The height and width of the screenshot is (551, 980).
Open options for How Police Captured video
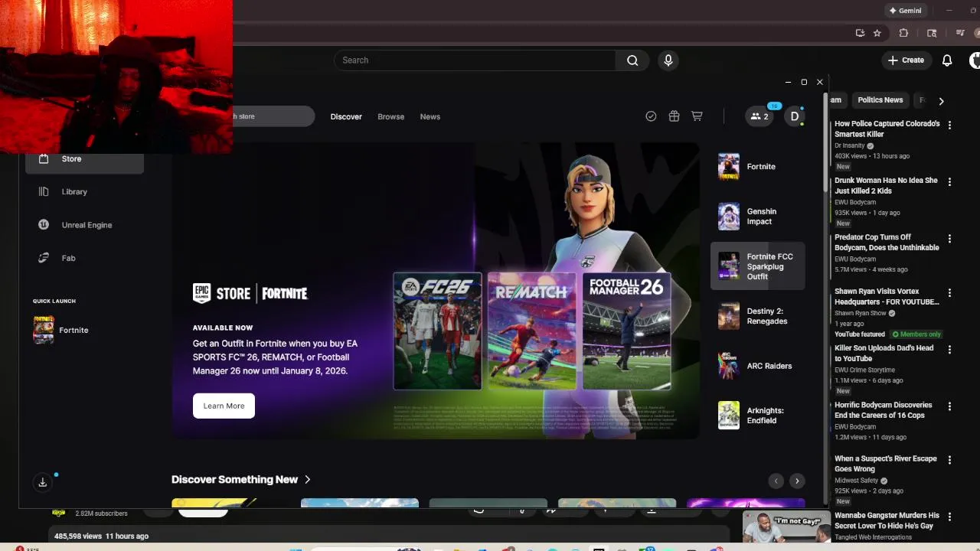(949, 125)
